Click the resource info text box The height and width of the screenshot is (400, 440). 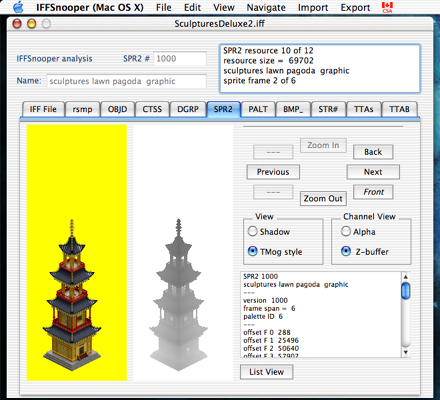[x=320, y=68]
